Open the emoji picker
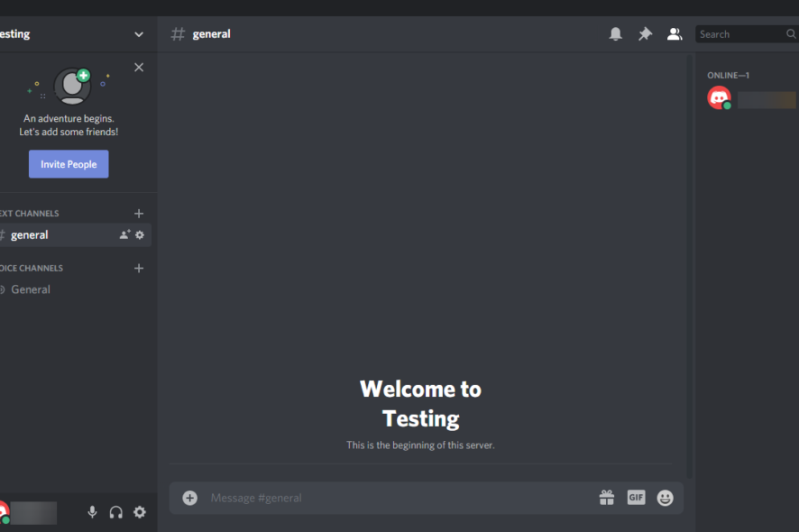The height and width of the screenshot is (532, 799). click(665, 498)
